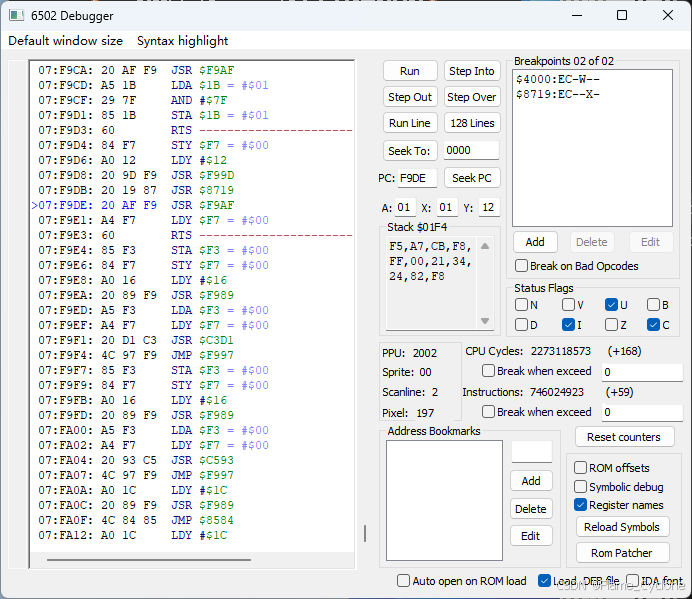Click Step Out

pyautogui.click(x=410, y=97)
